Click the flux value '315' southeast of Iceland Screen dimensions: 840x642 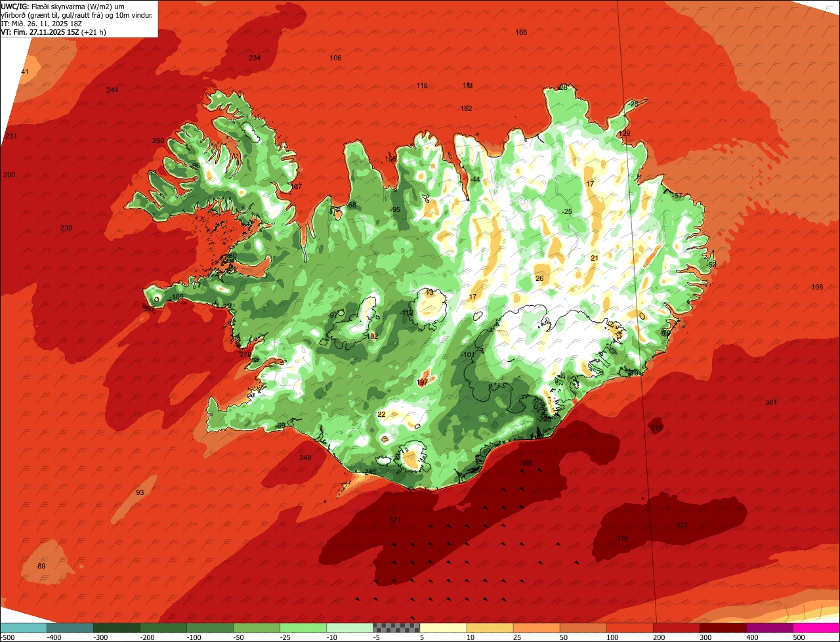[656, 427]
